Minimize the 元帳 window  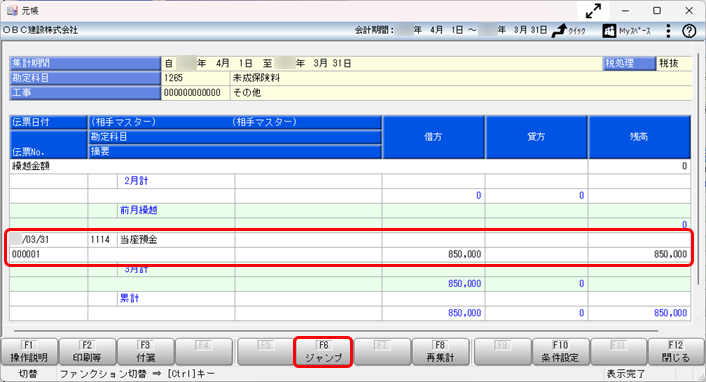625,11
